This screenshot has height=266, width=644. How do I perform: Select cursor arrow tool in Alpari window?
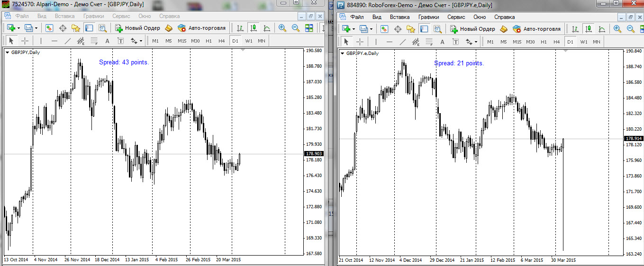(12, 41)
